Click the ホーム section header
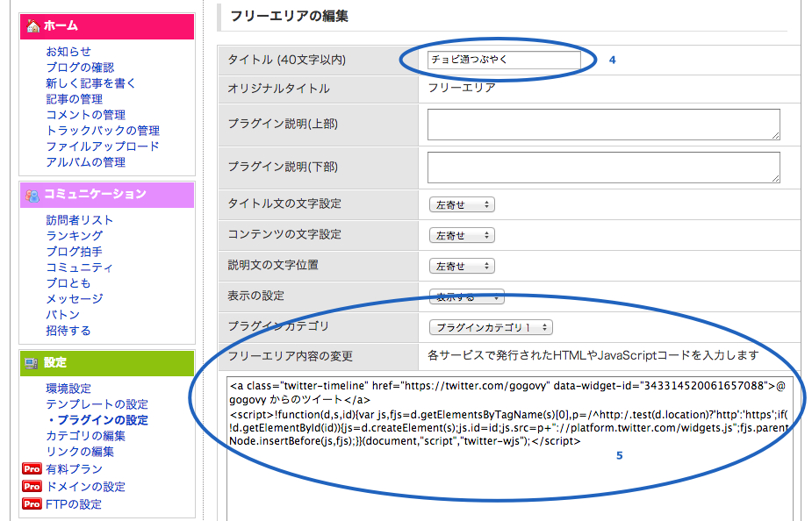This screenshot has width=812, height=521. pyautogui.click(x=107, y=25)
